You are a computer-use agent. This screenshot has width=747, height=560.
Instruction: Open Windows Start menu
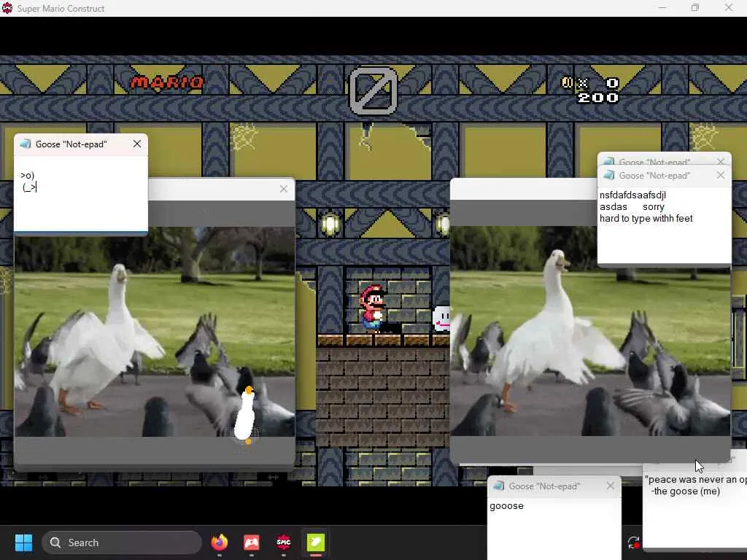point(23,542)
